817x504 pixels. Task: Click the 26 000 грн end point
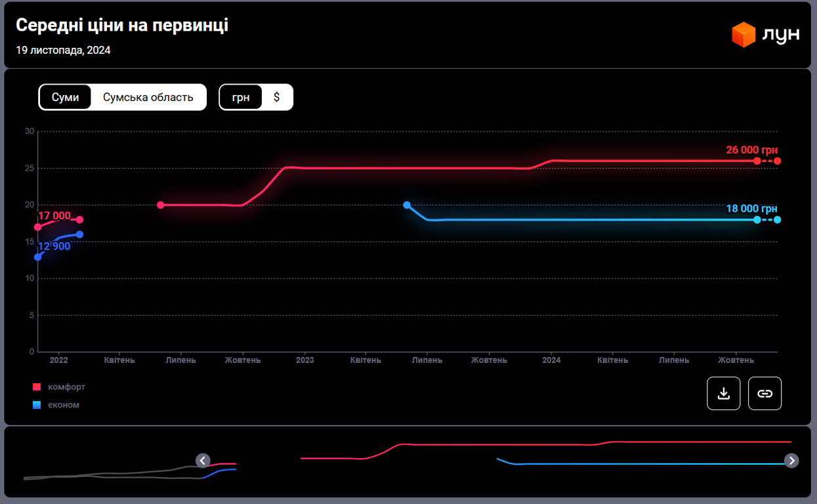pos(778,161)
